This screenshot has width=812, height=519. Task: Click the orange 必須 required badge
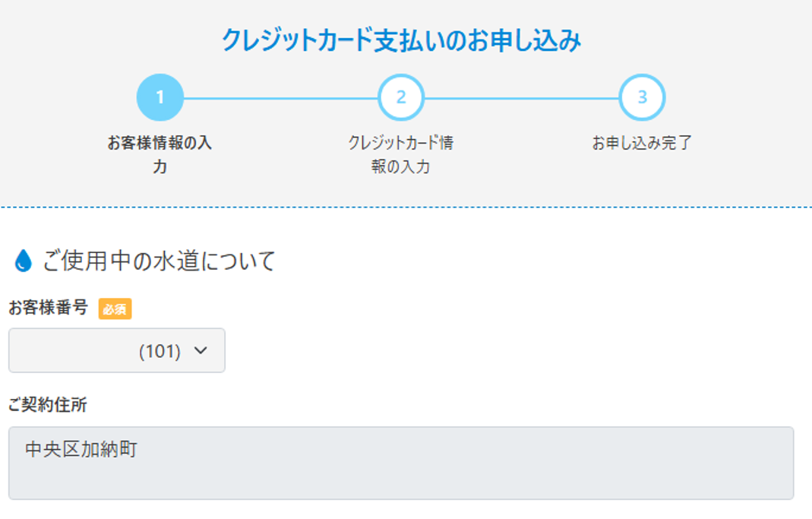coord(115,309)
